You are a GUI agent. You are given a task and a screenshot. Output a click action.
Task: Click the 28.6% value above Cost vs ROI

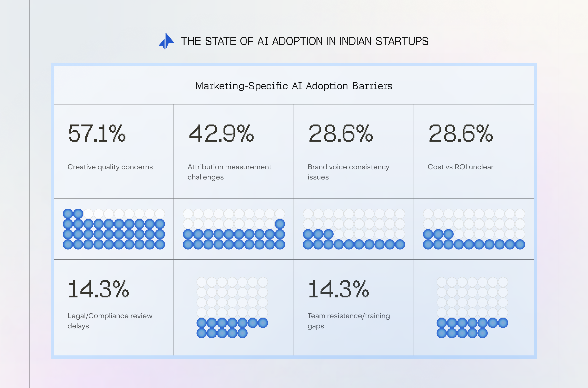coord(461,133)
